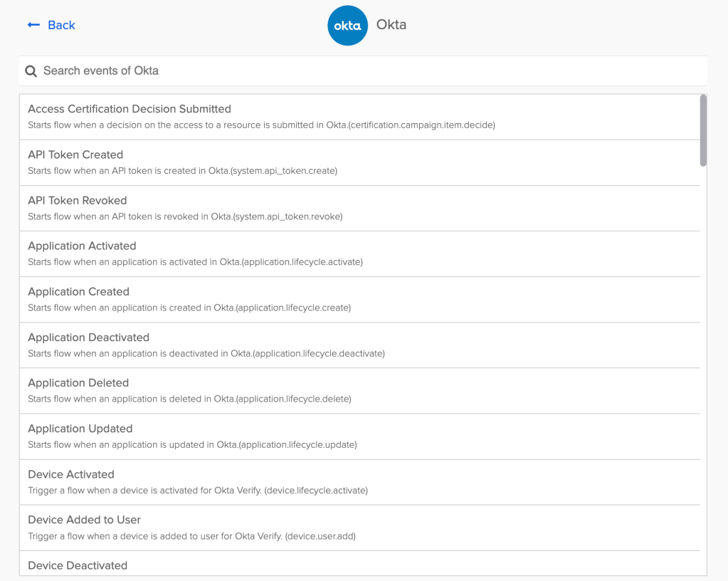This screenshot has width=728, height=581.
Task: Choose the Application Created event
Action: pyautogui.click(x=78, y=291)
